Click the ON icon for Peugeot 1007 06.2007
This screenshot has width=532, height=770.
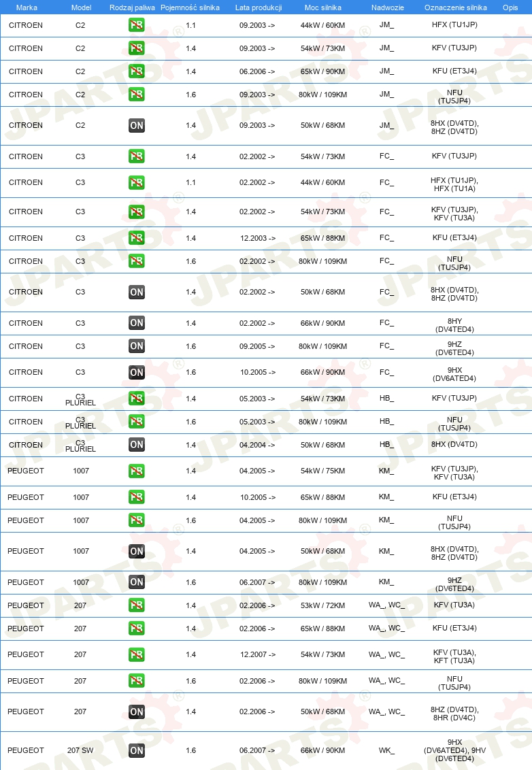click(x=137, y=582)
